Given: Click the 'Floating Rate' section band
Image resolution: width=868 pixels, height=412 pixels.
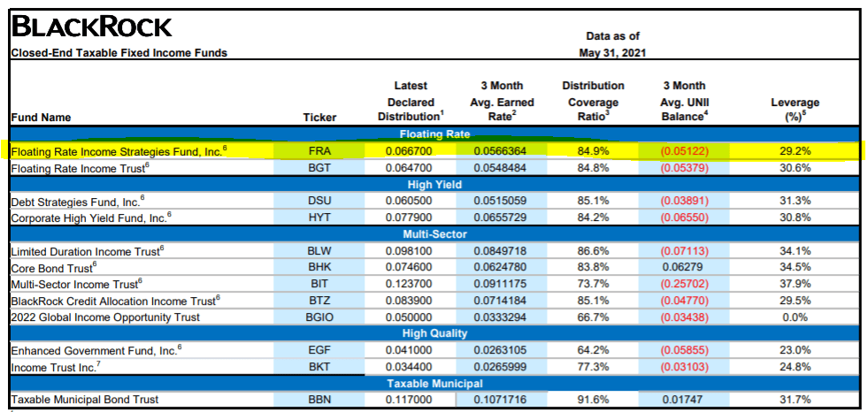Looking at the screenshot, I should (434, 134).
